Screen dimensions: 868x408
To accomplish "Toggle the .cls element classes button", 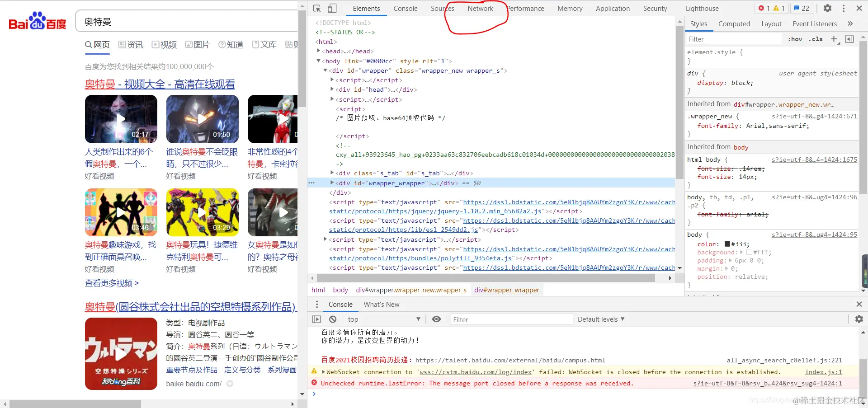I will click(816, 39).
